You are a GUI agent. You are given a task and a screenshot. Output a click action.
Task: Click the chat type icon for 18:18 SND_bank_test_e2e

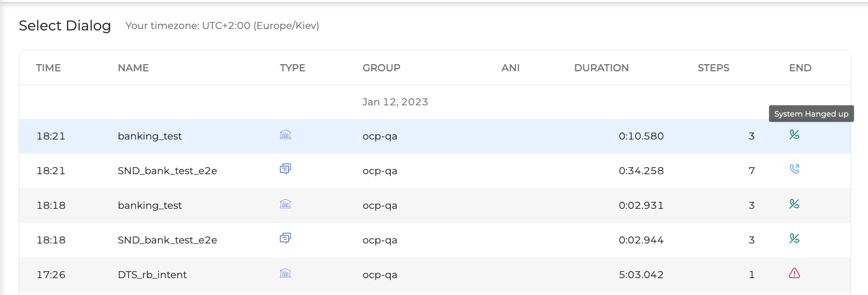pyautogui.click(x=285, y=238)
